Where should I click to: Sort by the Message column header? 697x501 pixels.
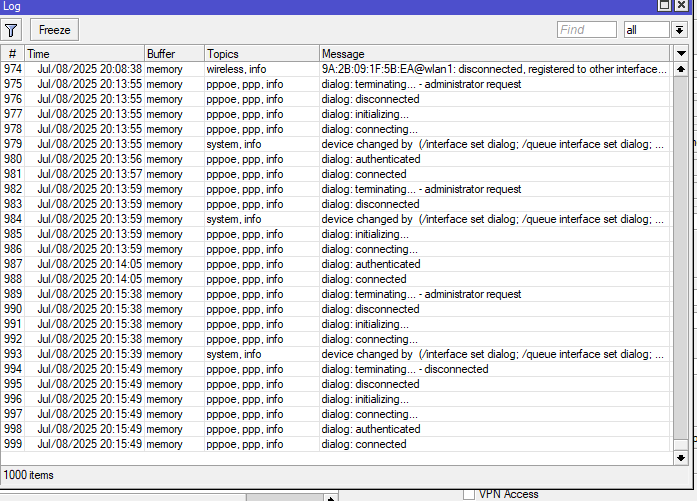pyautogui.click(x=494, y=54)
